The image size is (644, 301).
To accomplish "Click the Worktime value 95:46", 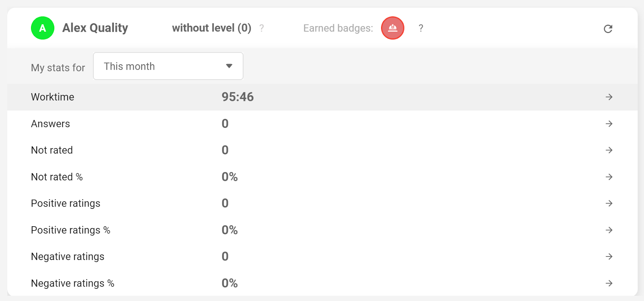I will (x=237, y=97).
